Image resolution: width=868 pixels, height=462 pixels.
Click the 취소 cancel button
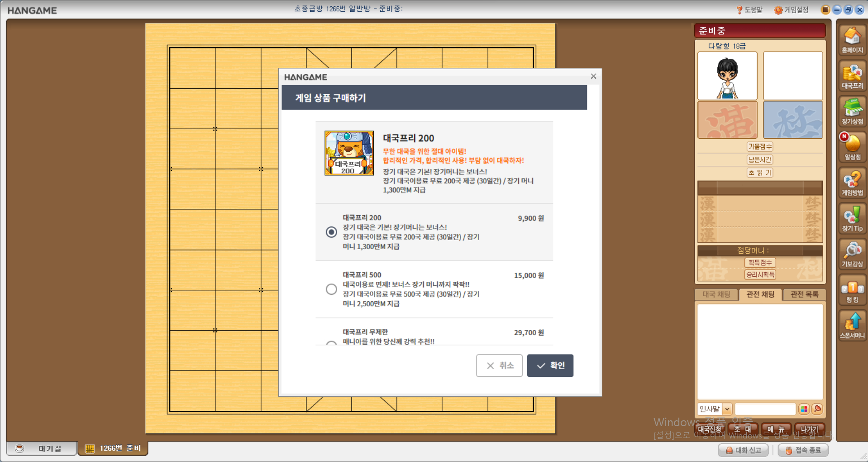pyautogui.click(x=499, y=366)
